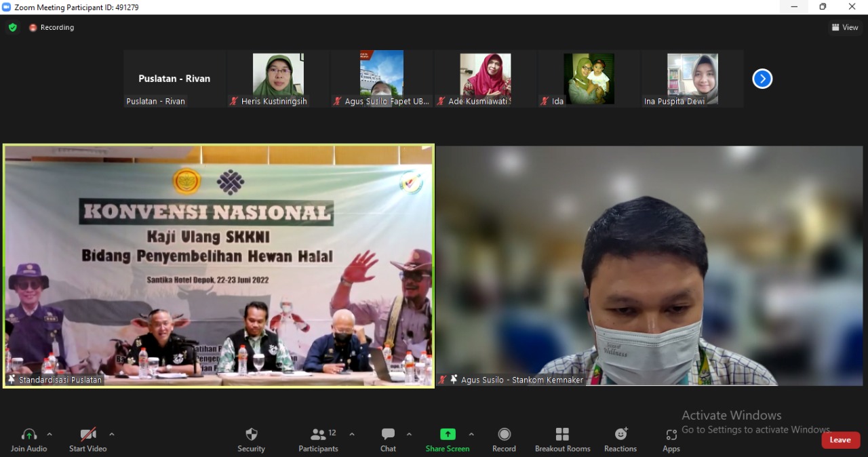Click Join Audio headphone button
The image size is (868, 457).
29,439
